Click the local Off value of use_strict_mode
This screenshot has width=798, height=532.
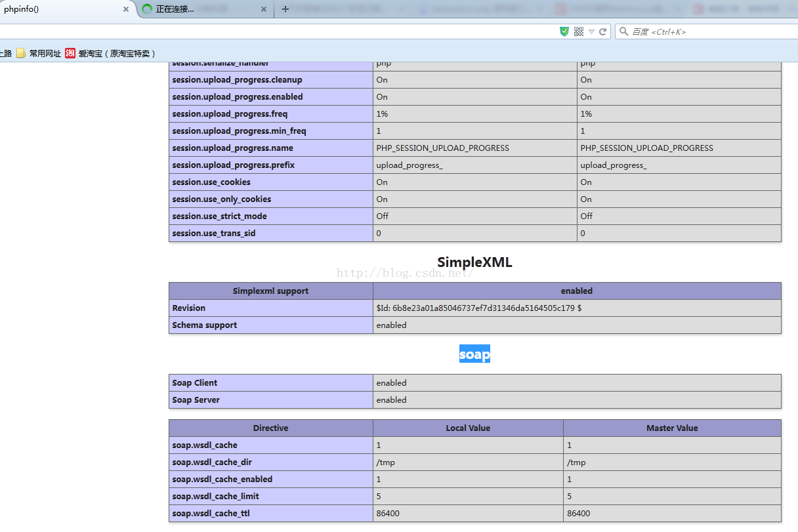[x=382, y=216]
